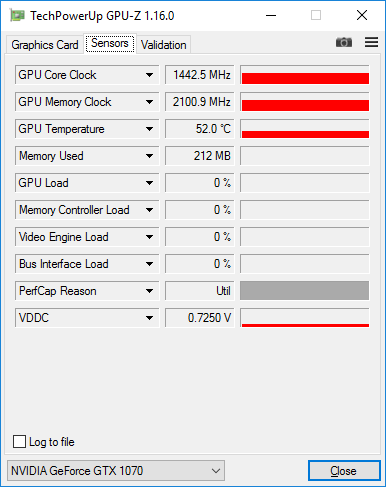Take a screenshot using the camera icon
Image resolution: width=386 pixels, height=487 pixels.
[x=344, y=42]
